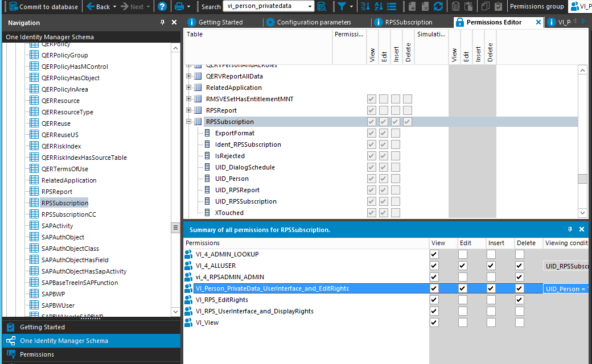Screen dimensions: 592x364
Task: Toggle Insert permission for IsRejected column
Action: [x=395, y=156]
